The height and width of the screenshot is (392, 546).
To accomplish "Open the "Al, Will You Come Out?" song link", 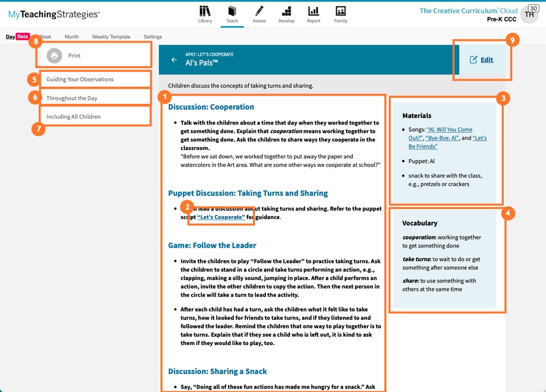I will click(x=449, y=130).
